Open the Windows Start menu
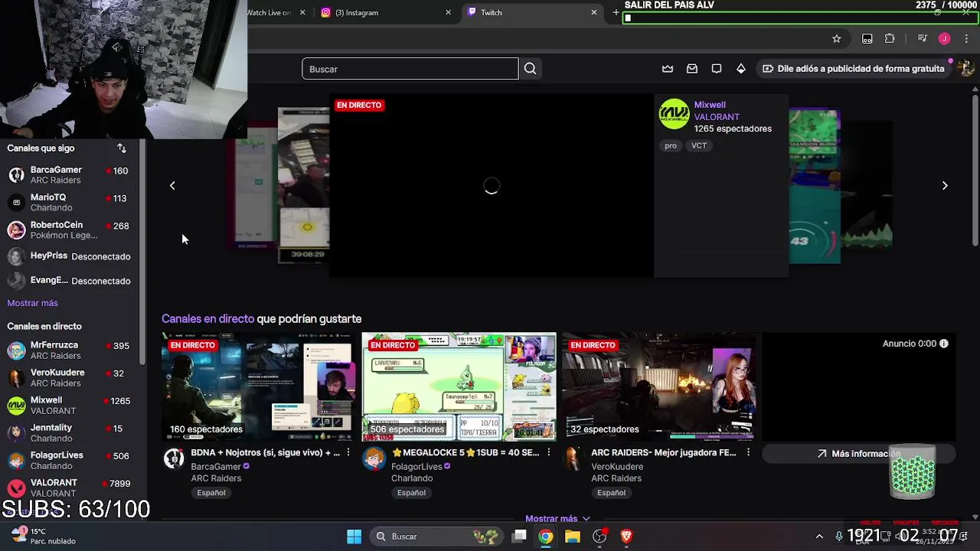This screenshot has height=551, width=980. tap(354, 536)
